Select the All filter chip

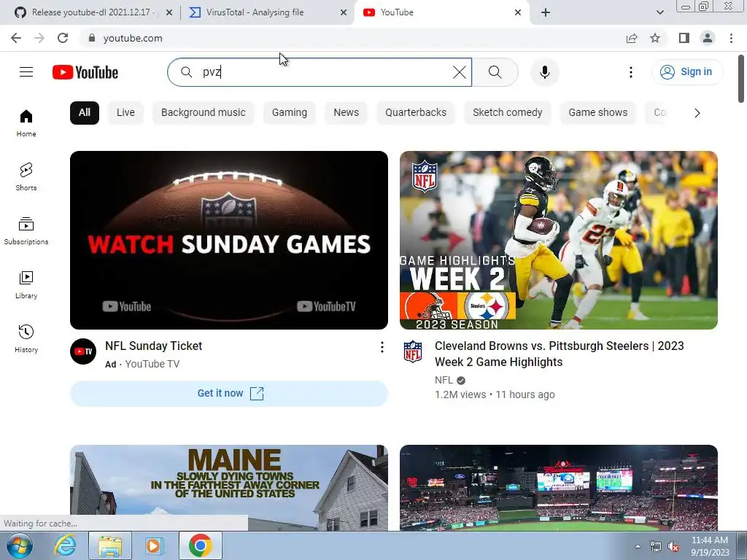coord(85,113)
